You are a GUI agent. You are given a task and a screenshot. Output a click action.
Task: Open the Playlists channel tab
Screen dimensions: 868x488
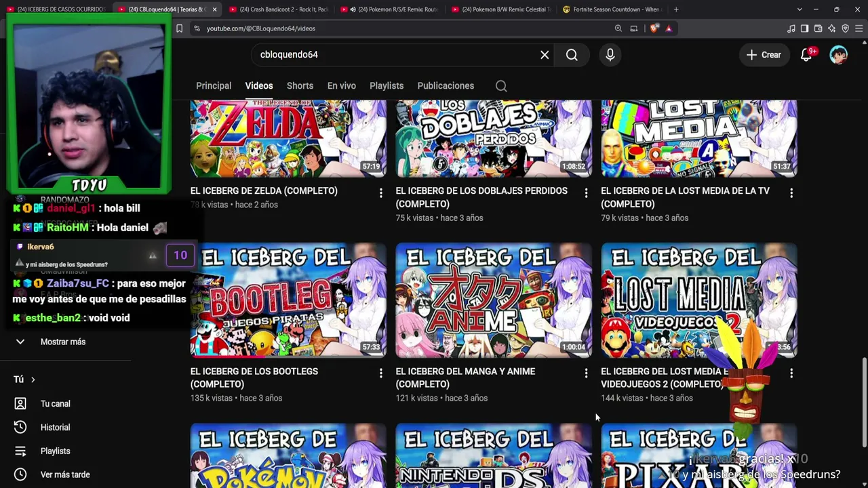[x=387, y=86]
